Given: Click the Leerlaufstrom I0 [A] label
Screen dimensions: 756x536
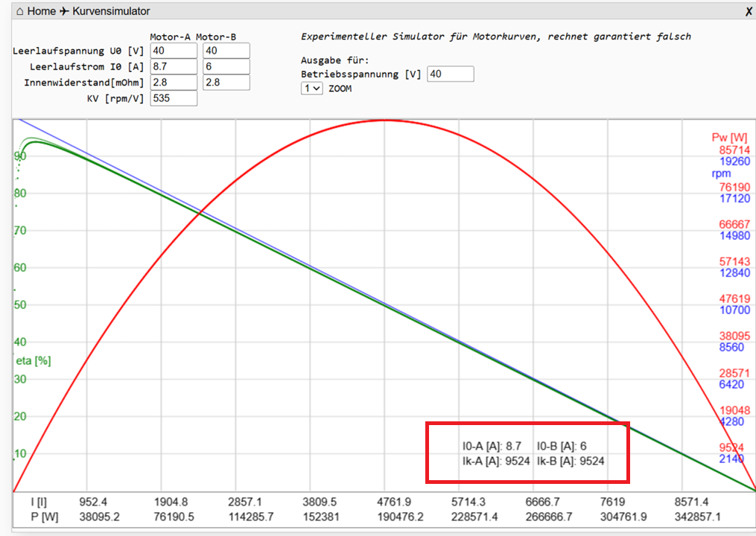Looking at the screenshot, I should tap(87, 66).
